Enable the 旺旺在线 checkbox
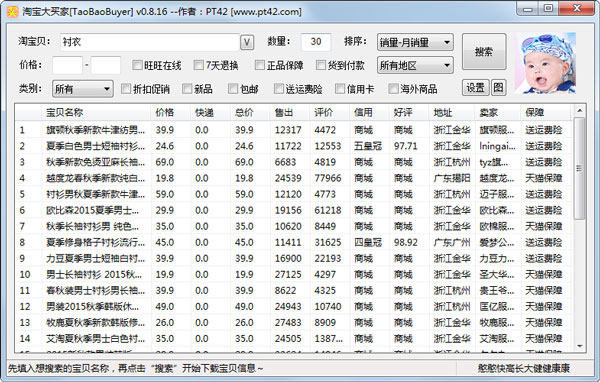Viewport: 600px width, 382px height. pyautogui.click(x=137, y=65)
